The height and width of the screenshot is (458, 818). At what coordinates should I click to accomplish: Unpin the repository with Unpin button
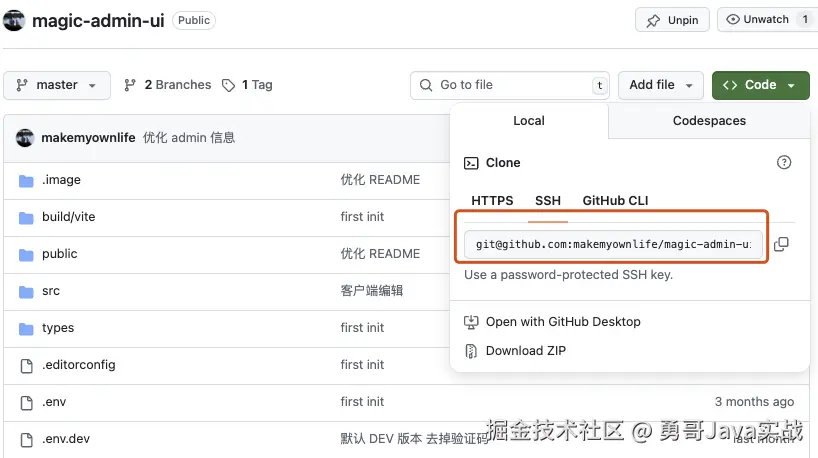(672, 20)
